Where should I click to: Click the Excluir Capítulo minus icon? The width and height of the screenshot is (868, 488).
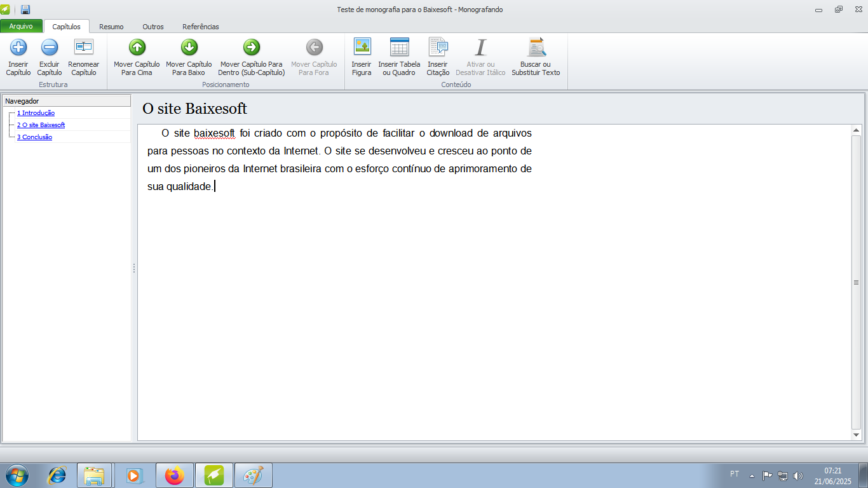(50, 47)
